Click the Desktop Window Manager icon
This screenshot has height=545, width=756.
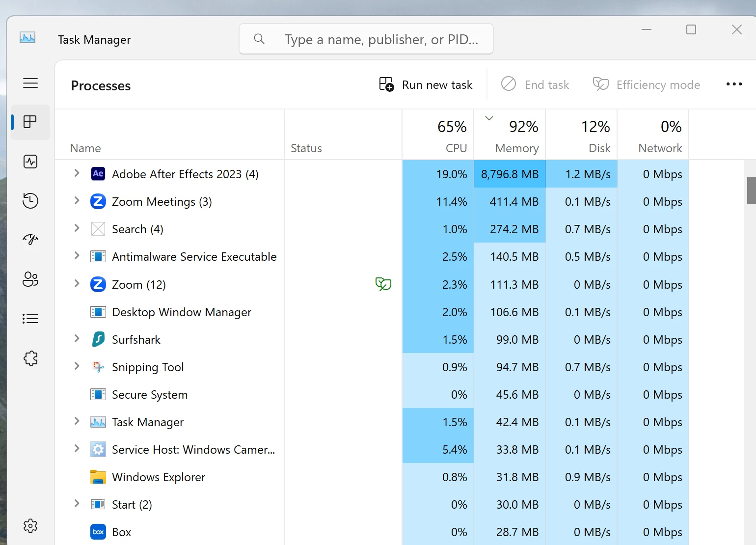tap(98, 312)
